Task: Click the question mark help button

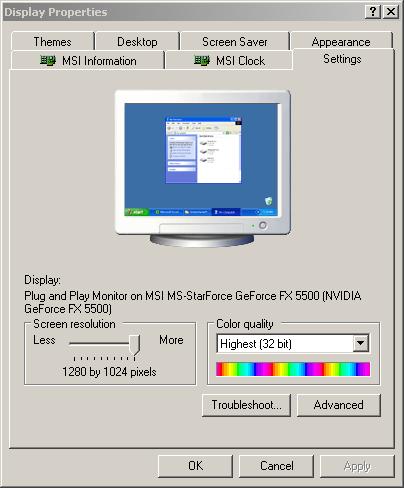Action: pos(373,12)
